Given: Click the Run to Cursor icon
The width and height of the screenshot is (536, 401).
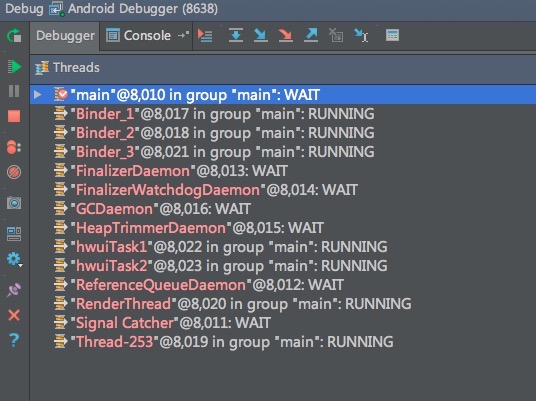Looking at the screenshot, I should [361, 35].
